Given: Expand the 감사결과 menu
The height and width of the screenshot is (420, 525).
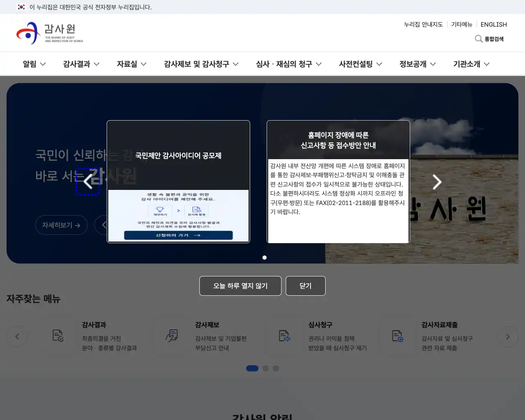Looking at the screenshot, I should pyautogui.click(x=81, y=64).
